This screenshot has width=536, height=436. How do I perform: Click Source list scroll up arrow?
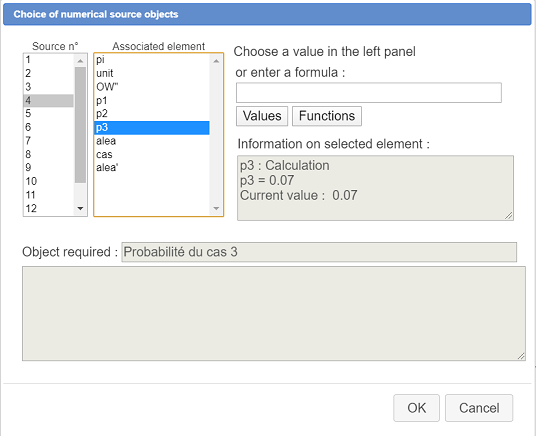[80, 61]
